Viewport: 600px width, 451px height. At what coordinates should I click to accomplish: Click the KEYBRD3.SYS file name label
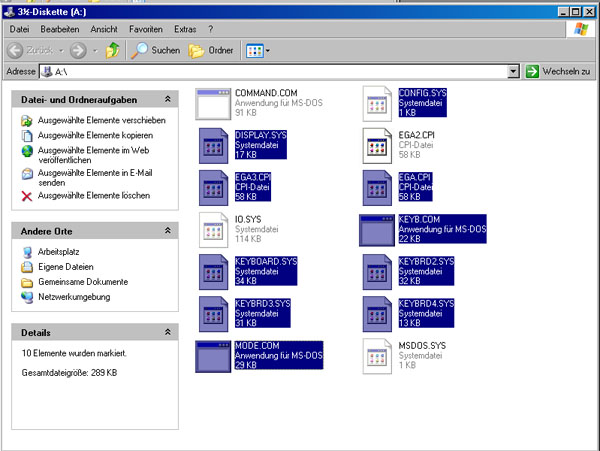262,303
